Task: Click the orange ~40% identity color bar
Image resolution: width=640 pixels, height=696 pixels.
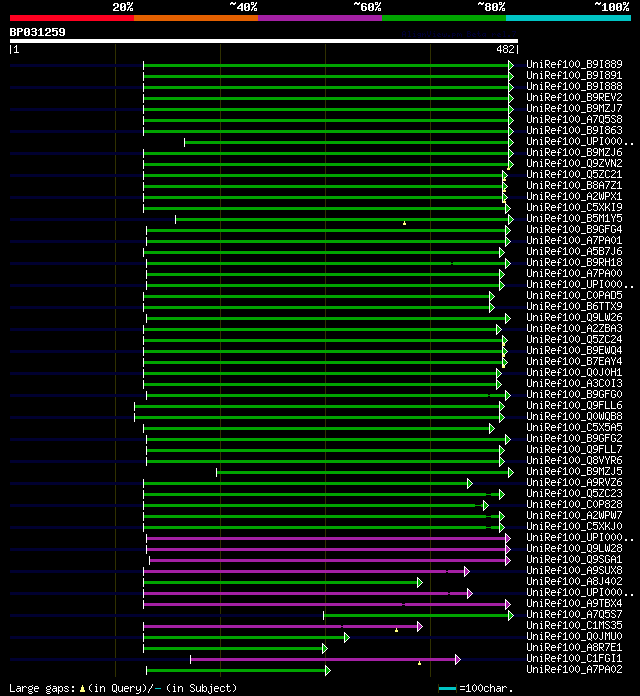Action: 196,18
